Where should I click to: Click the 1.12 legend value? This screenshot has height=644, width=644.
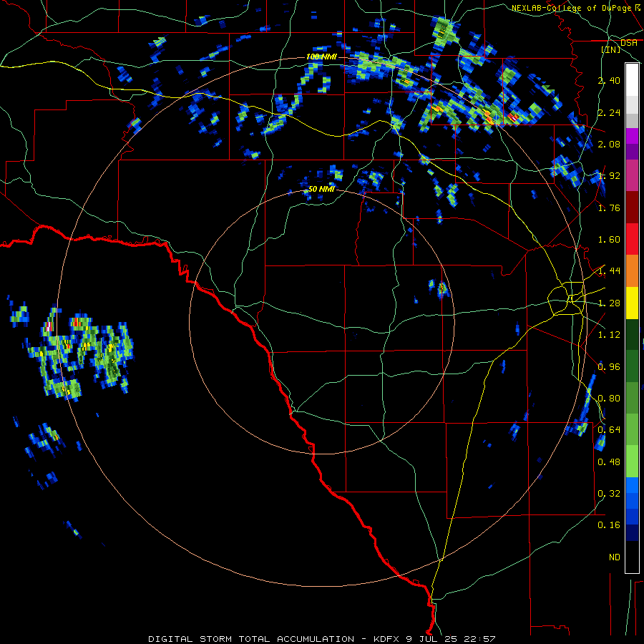(x=609, y=335)
